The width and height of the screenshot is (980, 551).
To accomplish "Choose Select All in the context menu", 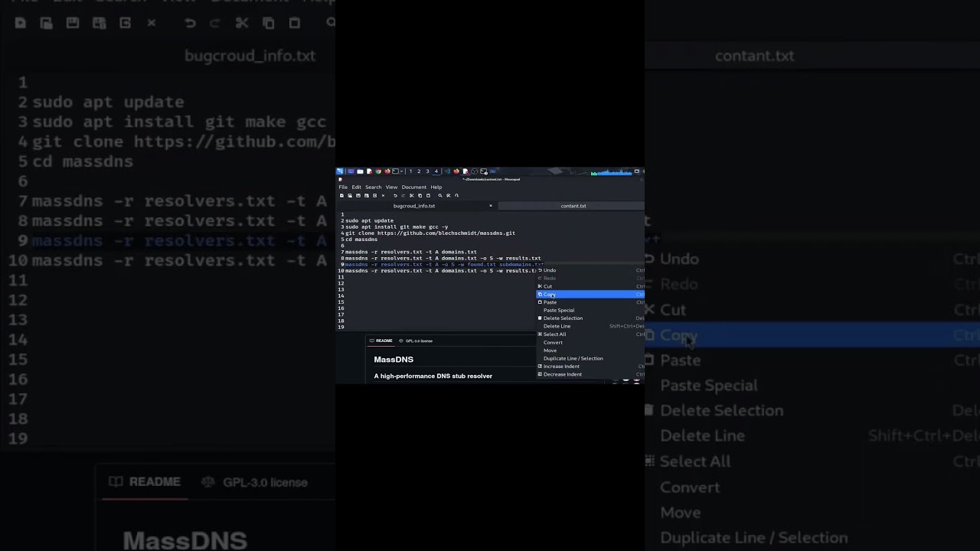I will click(590, 334).
